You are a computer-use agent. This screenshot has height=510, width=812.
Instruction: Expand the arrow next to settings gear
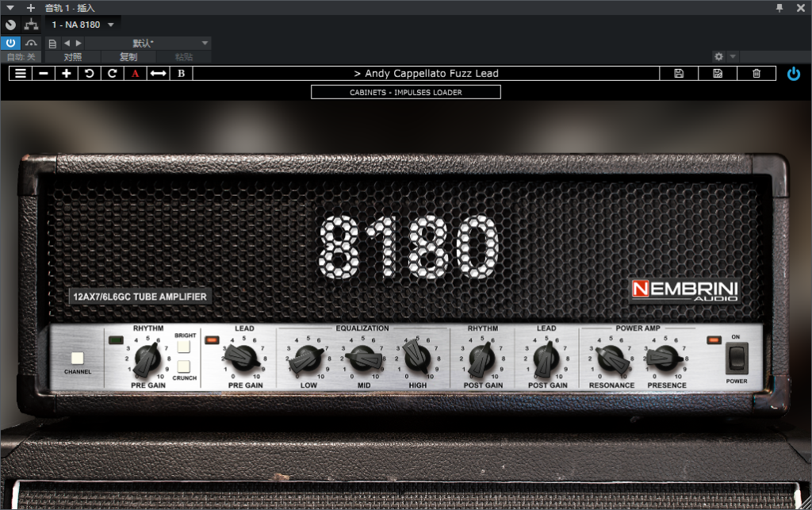733,56
